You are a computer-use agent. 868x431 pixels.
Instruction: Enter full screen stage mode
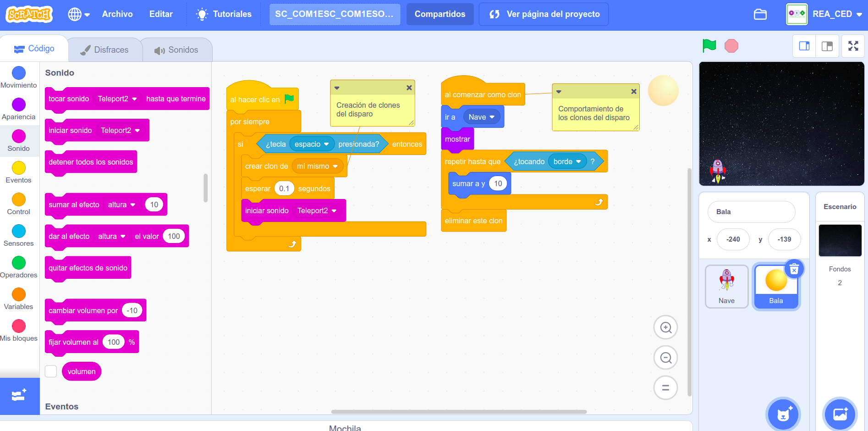(853, 46)
